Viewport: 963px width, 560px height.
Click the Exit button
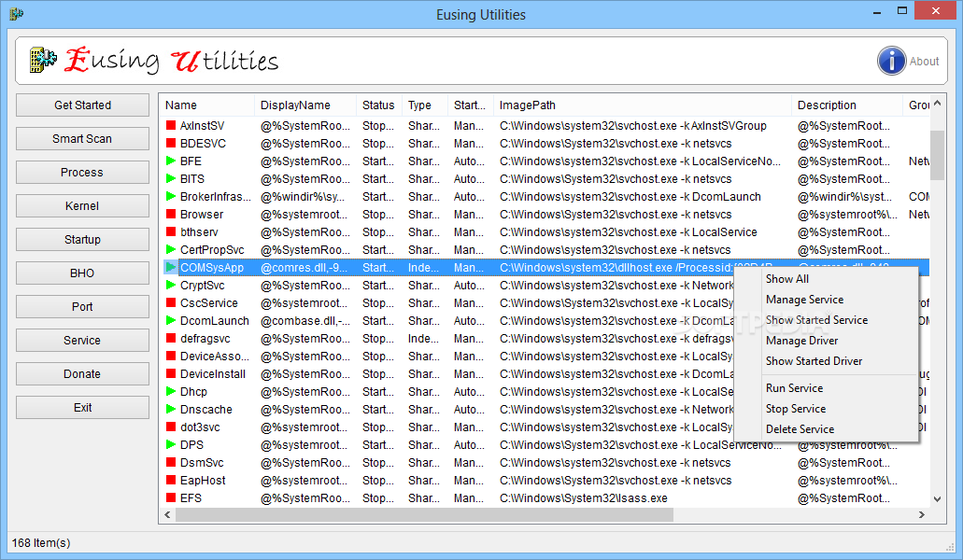[x=82, y=407]
